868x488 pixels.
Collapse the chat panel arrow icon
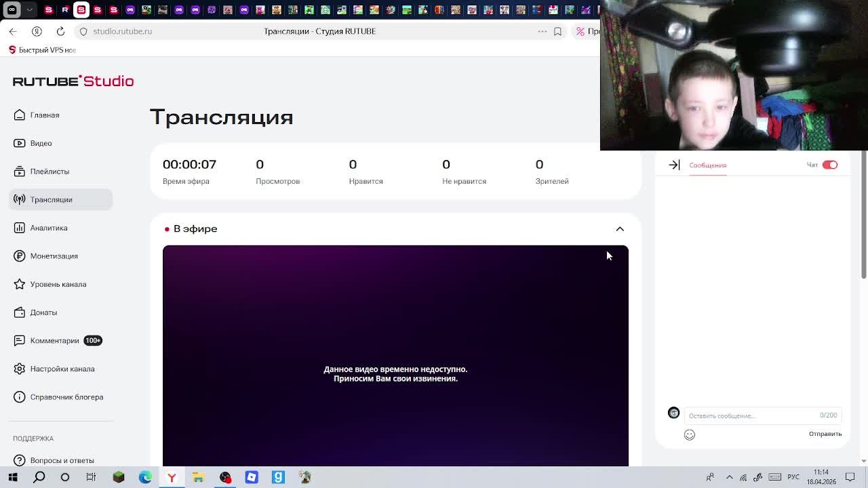point(674,165)
